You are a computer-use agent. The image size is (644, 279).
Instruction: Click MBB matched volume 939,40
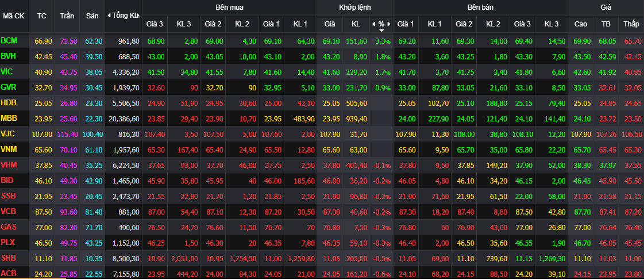[357, 119]
